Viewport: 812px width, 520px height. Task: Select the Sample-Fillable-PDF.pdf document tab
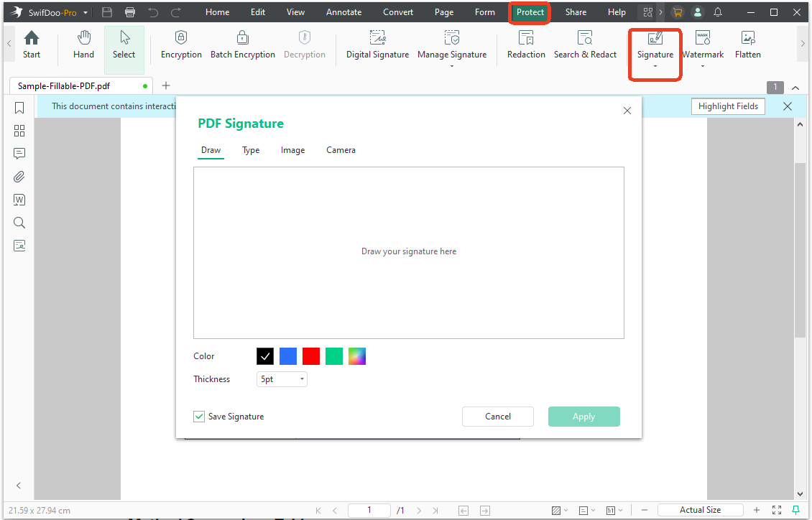(x=80, y=86)
